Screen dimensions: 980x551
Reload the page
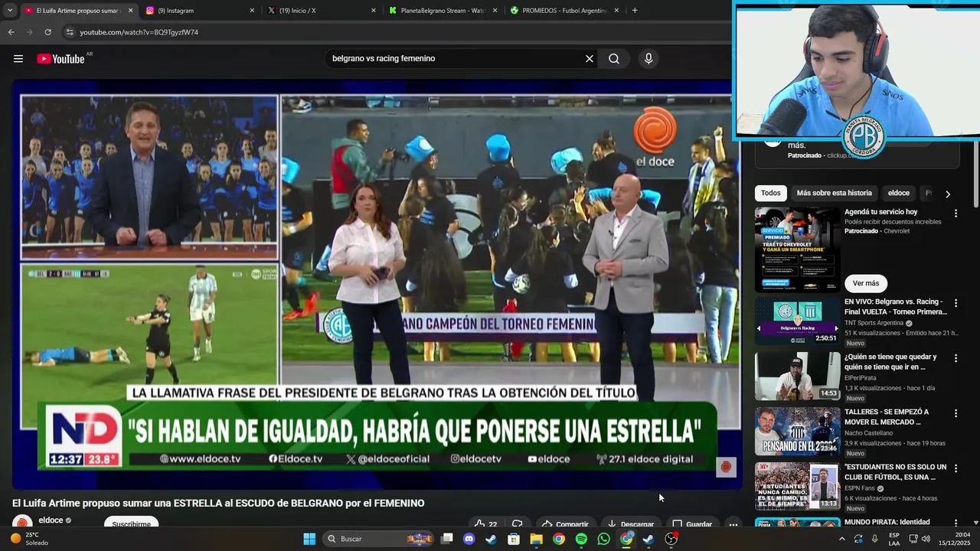tap(47, 32)
